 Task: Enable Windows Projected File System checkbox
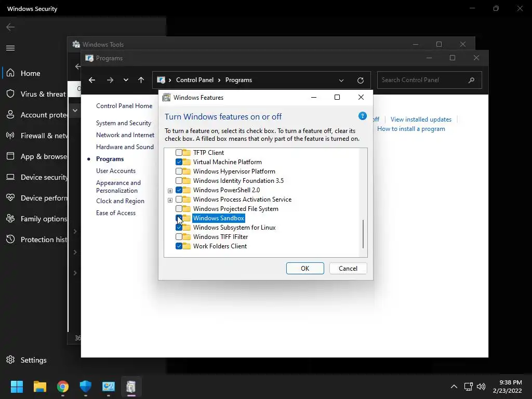(x=179, y=209)
